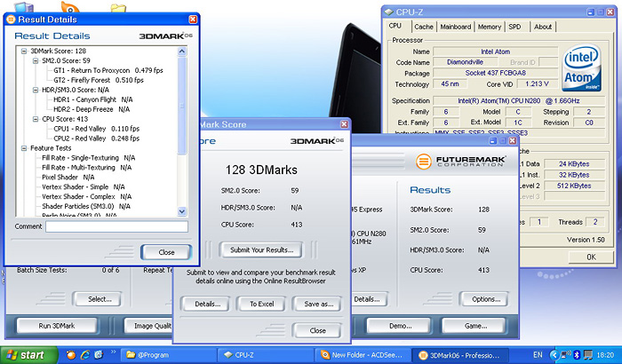Click Game button in 3DMark06 window
The height and width of the screenshot is (364, 622).
click(x=475, y=326)
